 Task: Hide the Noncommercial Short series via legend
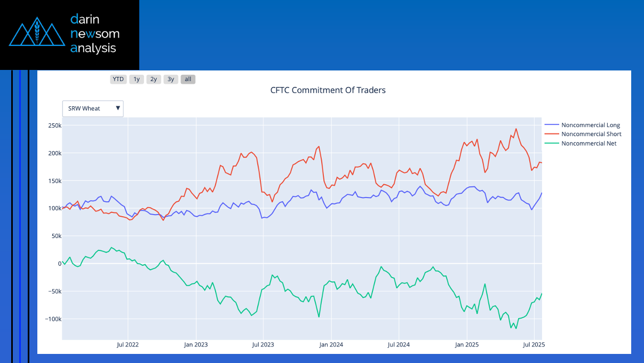591,134
